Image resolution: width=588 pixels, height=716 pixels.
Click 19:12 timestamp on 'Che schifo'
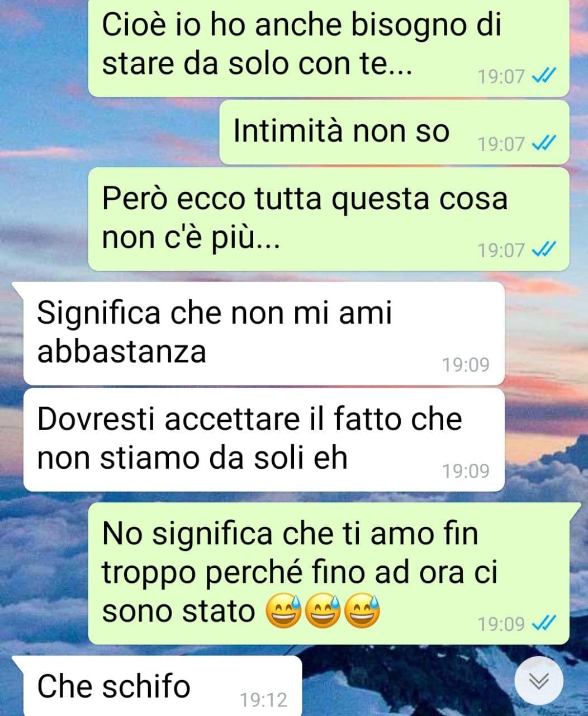[x=263, y=700]
